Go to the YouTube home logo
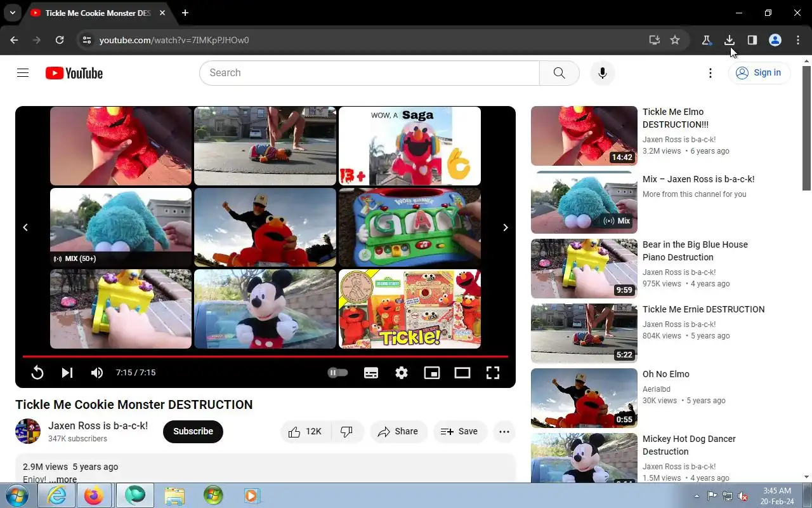This screenshot has width=812, height=508. 74,73
